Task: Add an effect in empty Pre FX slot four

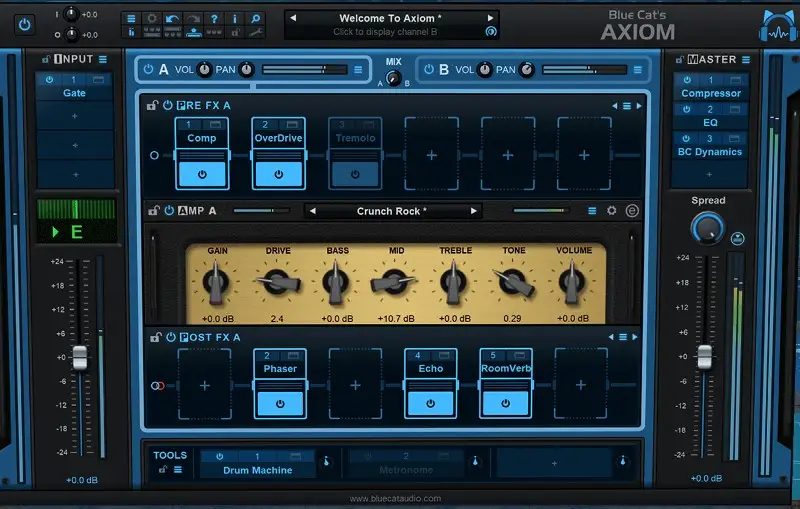Action: point(431,155)
